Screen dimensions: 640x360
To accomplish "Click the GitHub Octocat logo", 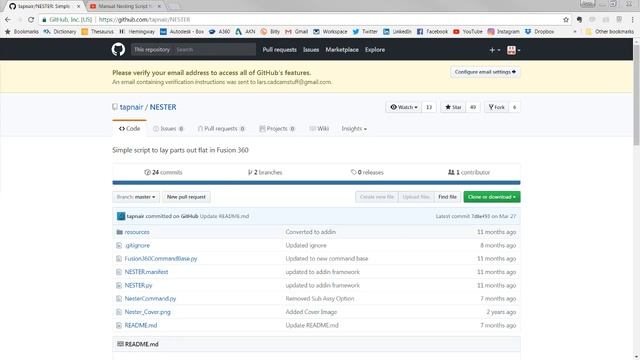I will pyautogui.click(x=118, y=49).
